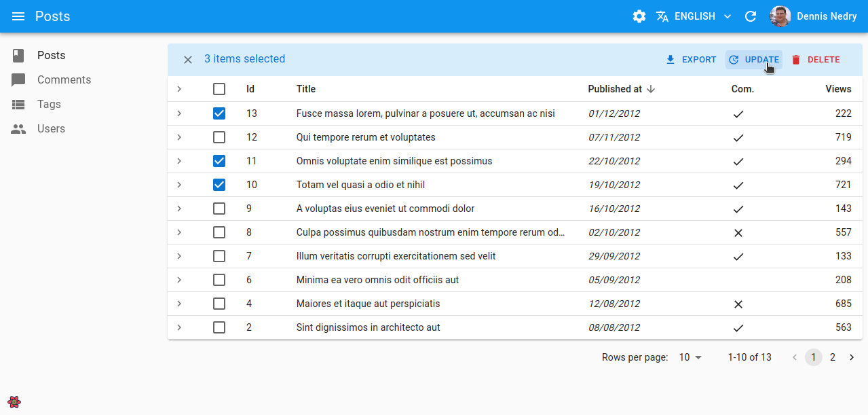The height and width of the screenshot is (415, 868).
Task: Open Comments in the sidebar
Action: point(64,80)
